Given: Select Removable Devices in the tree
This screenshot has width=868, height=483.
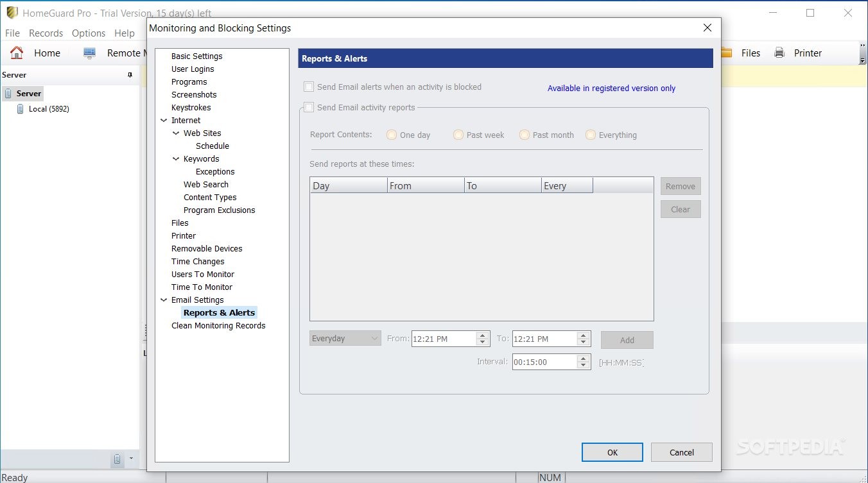Looking at the screenshot, I should click(x=207, y=249).
